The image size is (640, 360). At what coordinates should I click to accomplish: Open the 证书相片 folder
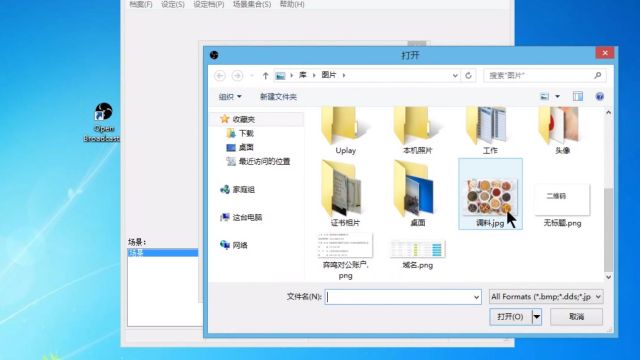point(345,193)
